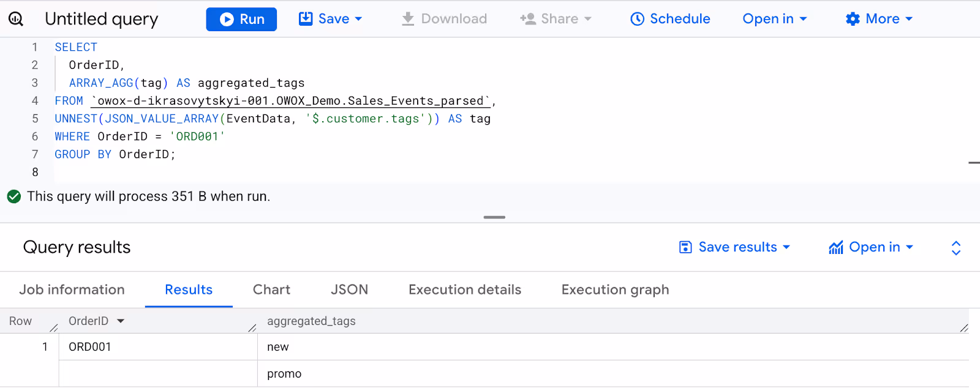
Task: Click the green query validation checkmark icon
Action: pyautogui.click(x=14, y=196)
